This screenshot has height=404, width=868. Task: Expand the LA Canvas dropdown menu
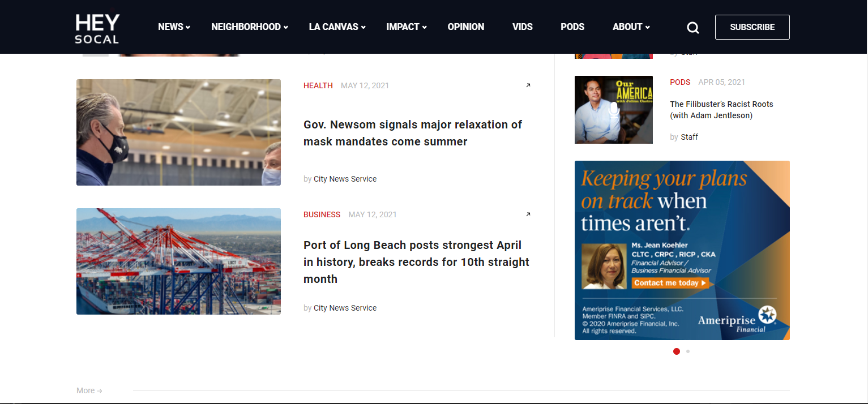(x=337, y=27)
